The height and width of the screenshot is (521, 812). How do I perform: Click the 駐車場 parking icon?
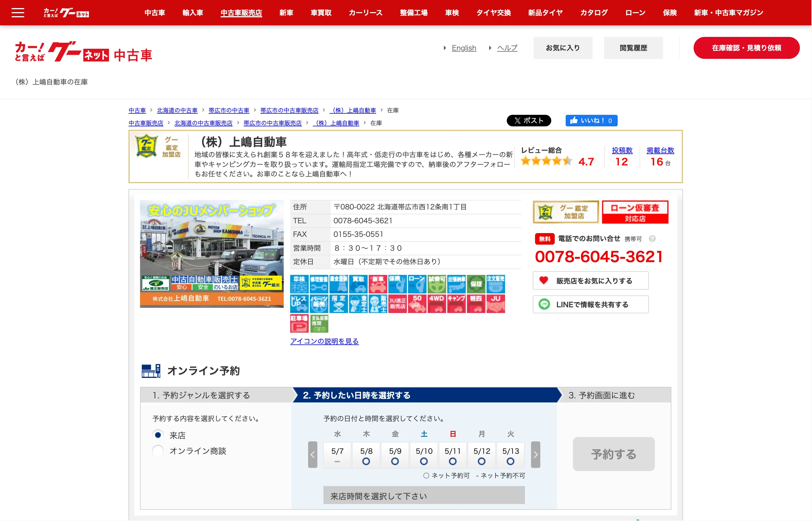click(x=299, y=323)
